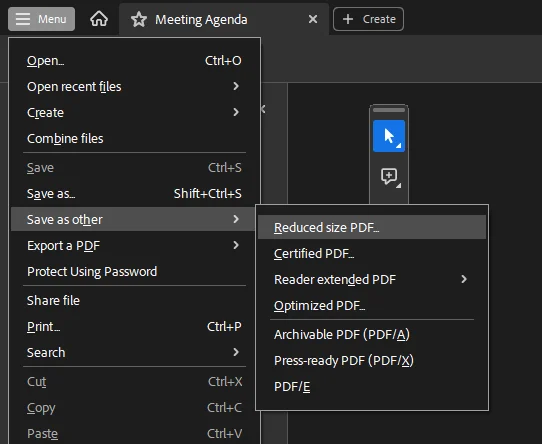542x444 pixels.
Task: Expand Reader extended PDF submenu
Action: 372,279
